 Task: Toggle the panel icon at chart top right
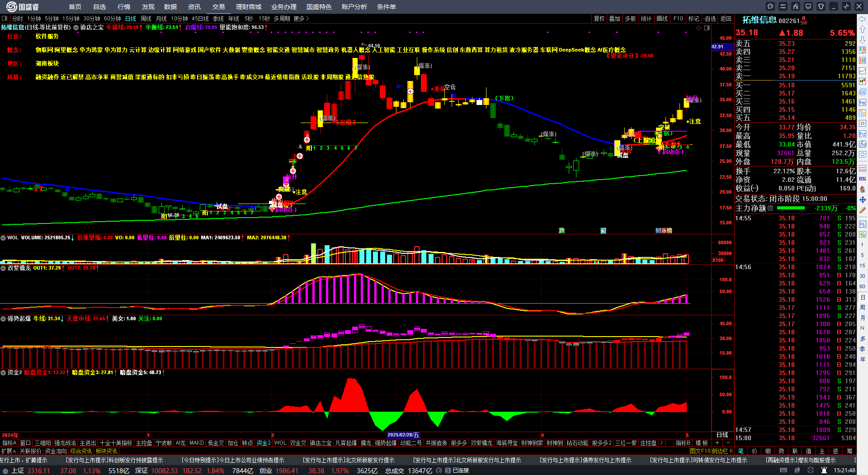point(707,28)
